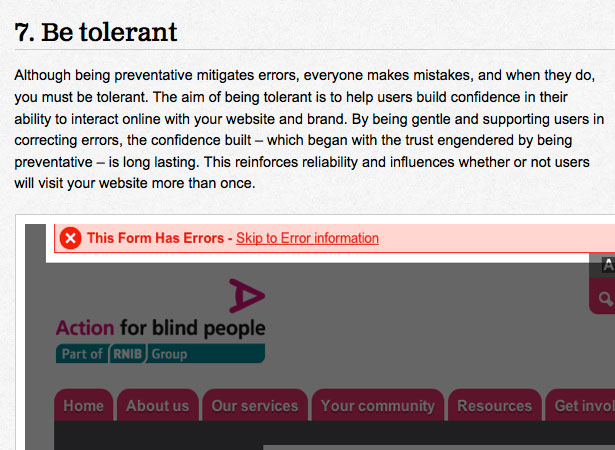Click the 7. Be tolerant heading
The width and height of the screenshot is (615, 450).
[96, 32]
